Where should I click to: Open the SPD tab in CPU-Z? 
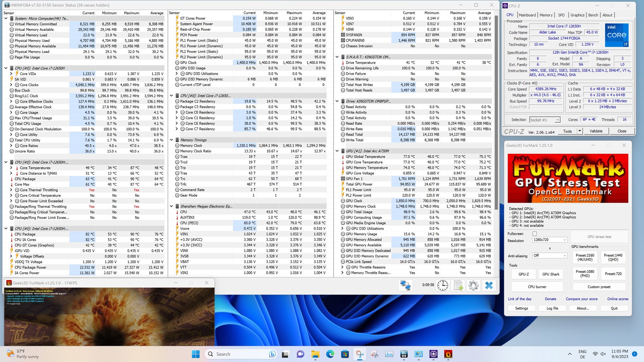(561, 15)
